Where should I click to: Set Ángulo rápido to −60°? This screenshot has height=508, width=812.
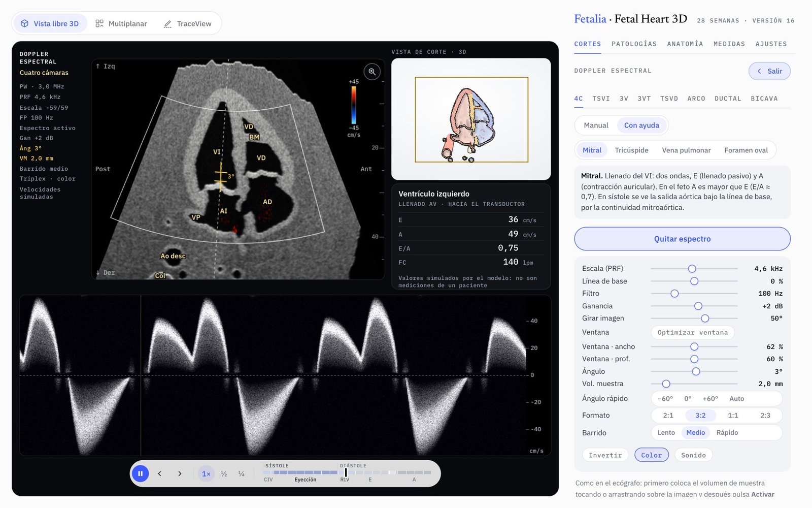[x=665, y=399]
